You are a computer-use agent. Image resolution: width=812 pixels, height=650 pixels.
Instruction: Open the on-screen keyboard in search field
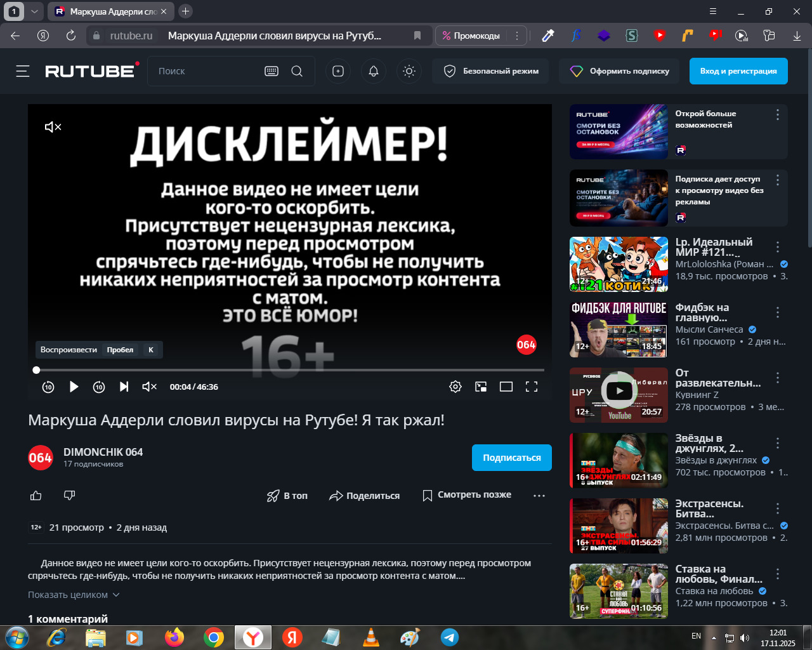tap(272, 71)
